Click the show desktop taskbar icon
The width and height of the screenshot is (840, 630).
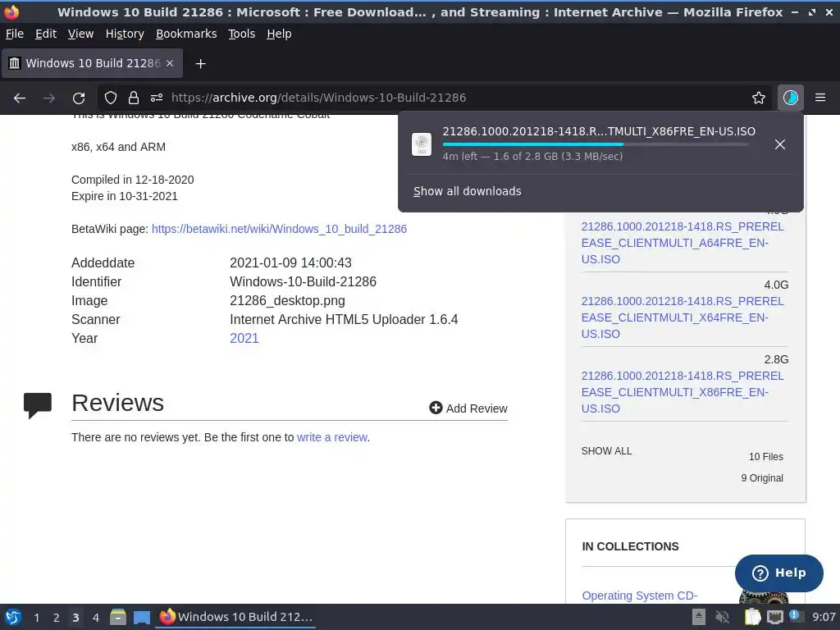(142, 617)
